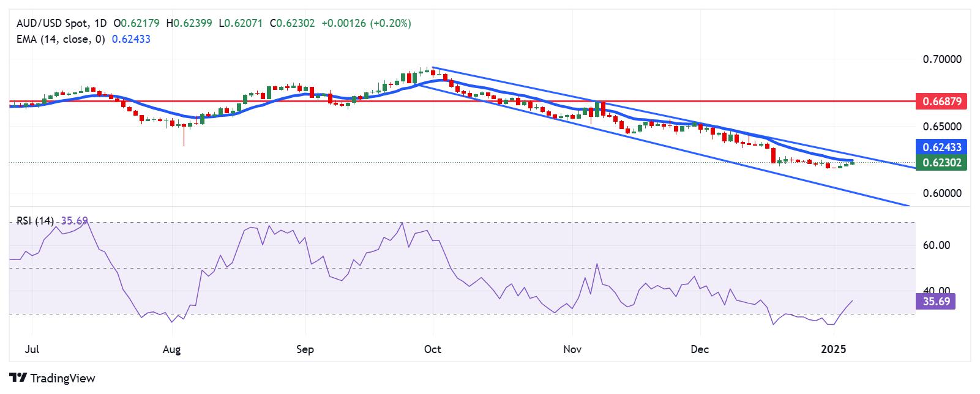Click the blue 0.62433 EMA price label
The height and width of the screenshot is (394, 980).
941,147
